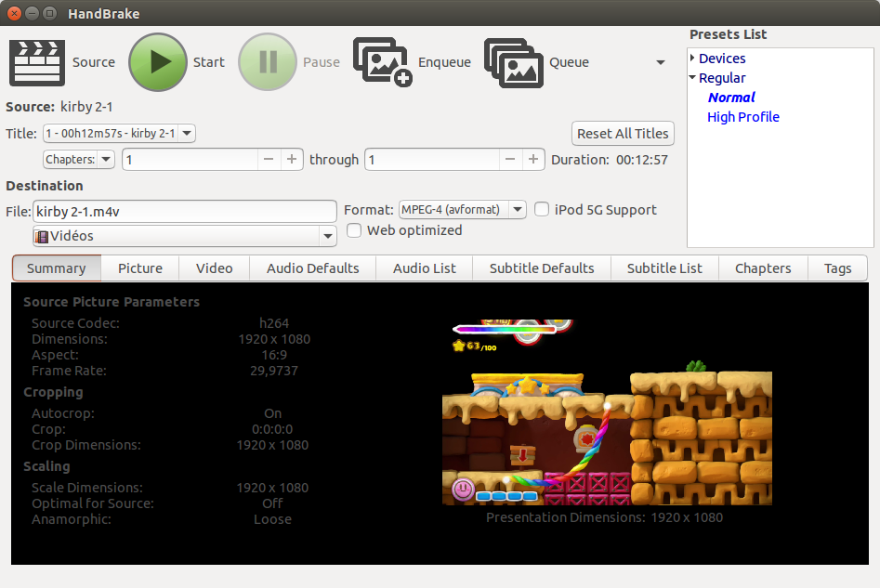The image size is (880, 588).
Task: Click the Duration value 00:12:57
Action: coord(642,160)
